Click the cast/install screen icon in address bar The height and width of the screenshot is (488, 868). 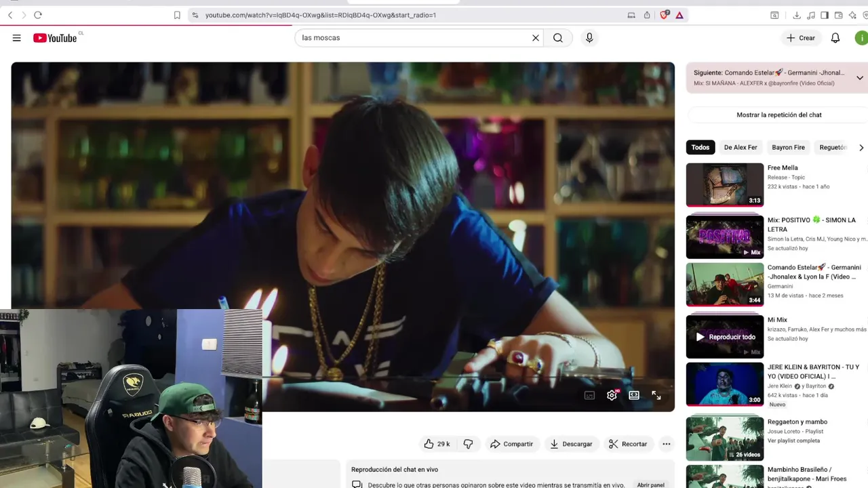point(631,15)
